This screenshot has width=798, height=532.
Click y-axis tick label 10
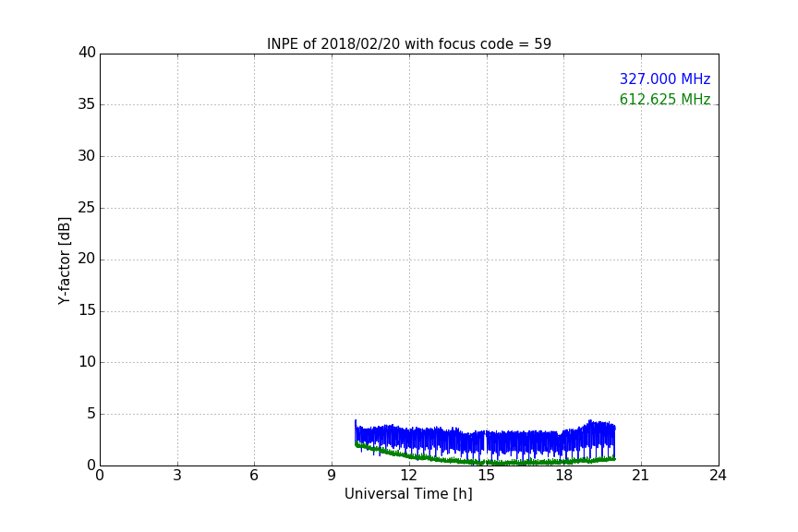[87, 362]
